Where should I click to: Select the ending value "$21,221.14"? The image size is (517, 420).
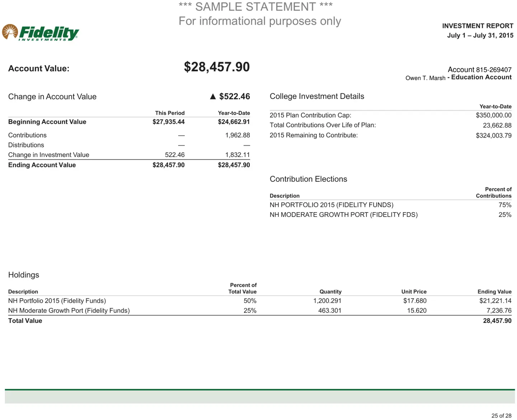coord(495,301)
